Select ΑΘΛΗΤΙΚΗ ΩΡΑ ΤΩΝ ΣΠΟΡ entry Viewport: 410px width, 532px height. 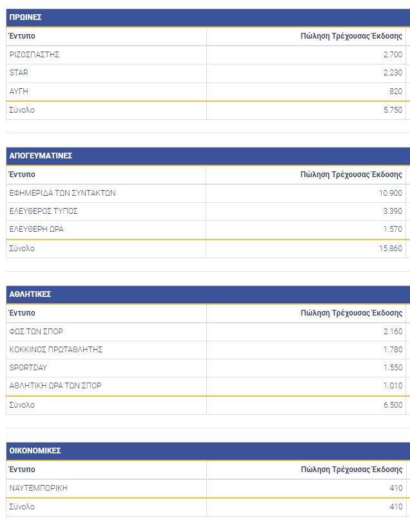pos(55,386)
